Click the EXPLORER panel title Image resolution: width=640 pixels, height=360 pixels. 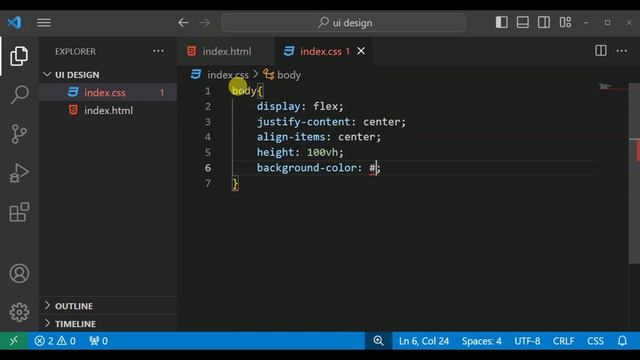[x=76, y=51]
